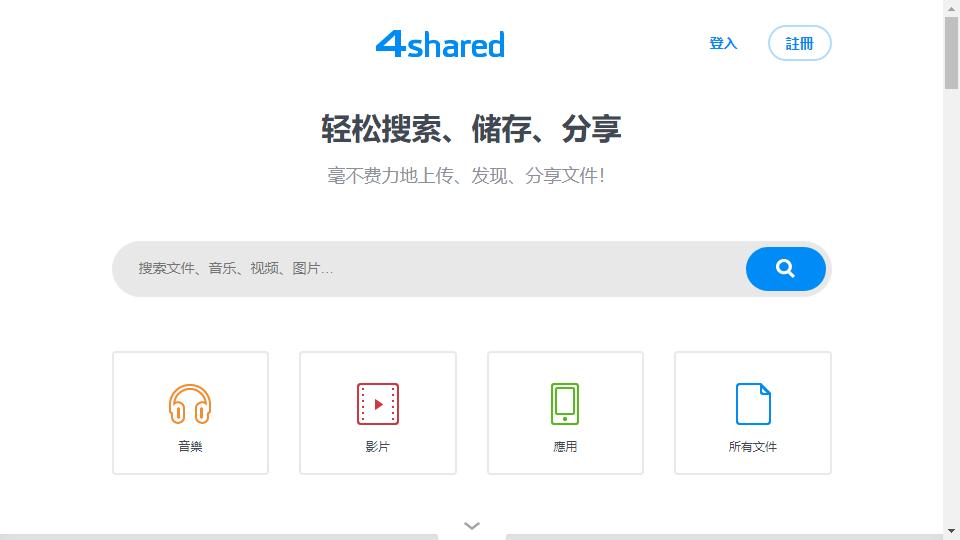Click the magnifying glass search button
This screenshot has width=960, height=540.
click(785, 269)
